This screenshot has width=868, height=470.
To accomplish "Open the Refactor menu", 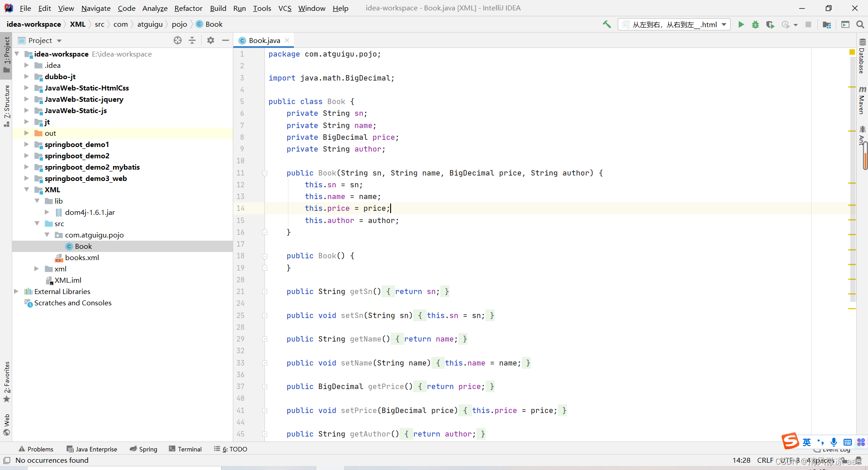I will 189,8.
